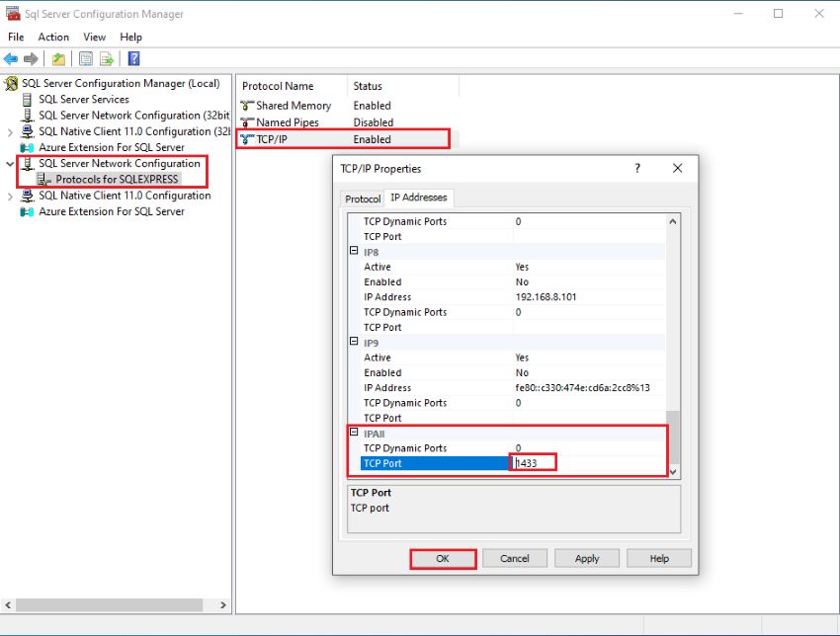Click the Forward arrow toolbar icon
Image resolution: width=840 pixels, height=636 pixels.
tap(31, 59)
